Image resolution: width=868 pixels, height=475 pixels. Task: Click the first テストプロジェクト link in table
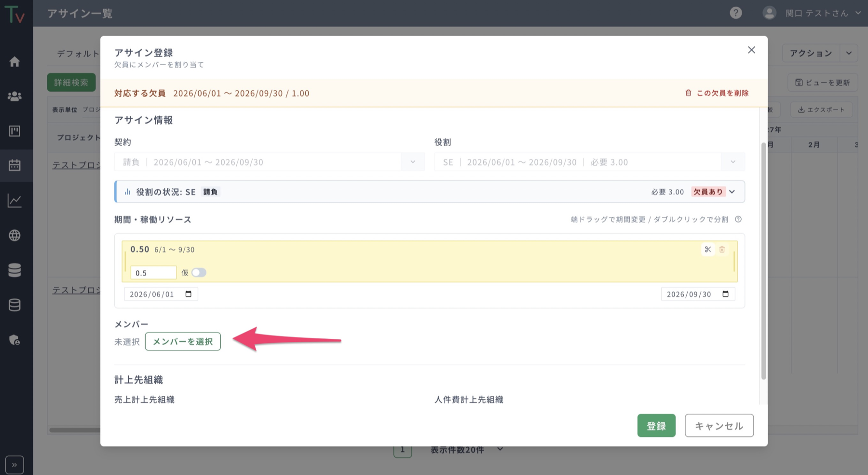point(76,165)
